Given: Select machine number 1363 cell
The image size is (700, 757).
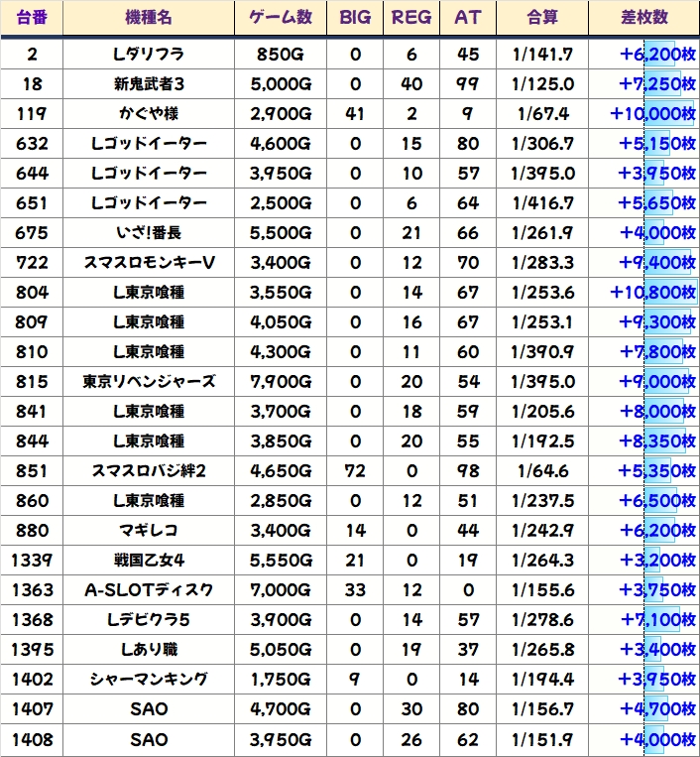Looking at the screenshot, I should 32,590.
